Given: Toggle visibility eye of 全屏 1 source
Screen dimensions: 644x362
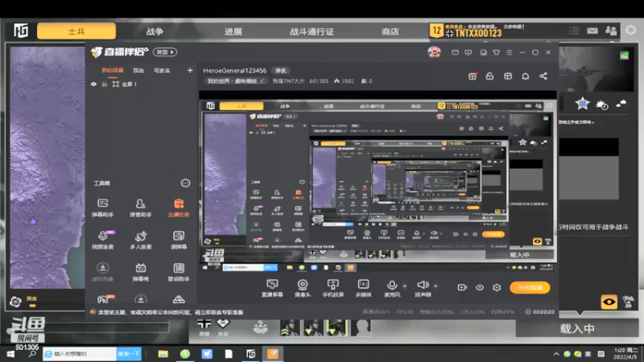Looking at the screenshot, I should (x=93, y=84).
